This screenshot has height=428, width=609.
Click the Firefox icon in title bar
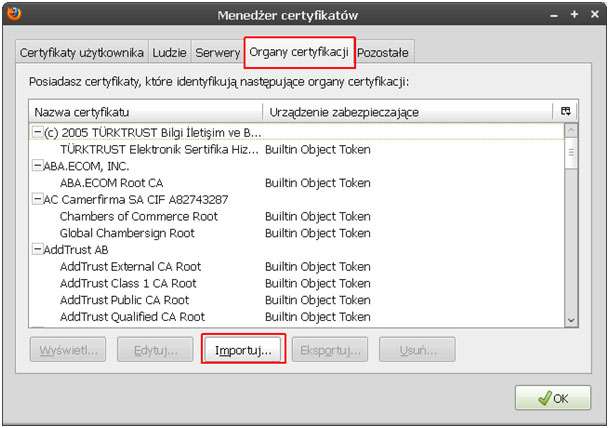pos(14,14)
